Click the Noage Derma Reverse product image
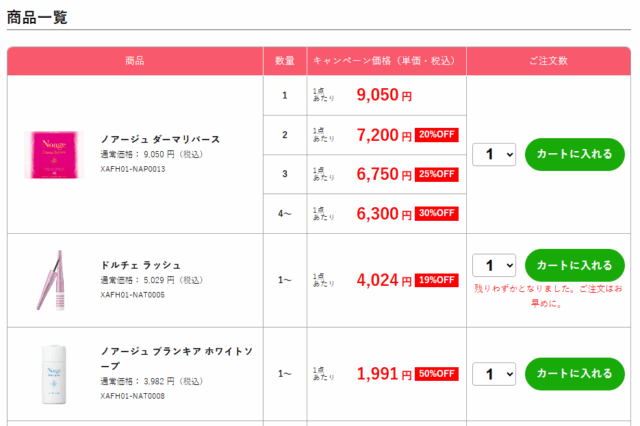640x426 pixels. (x=50, y=154)
